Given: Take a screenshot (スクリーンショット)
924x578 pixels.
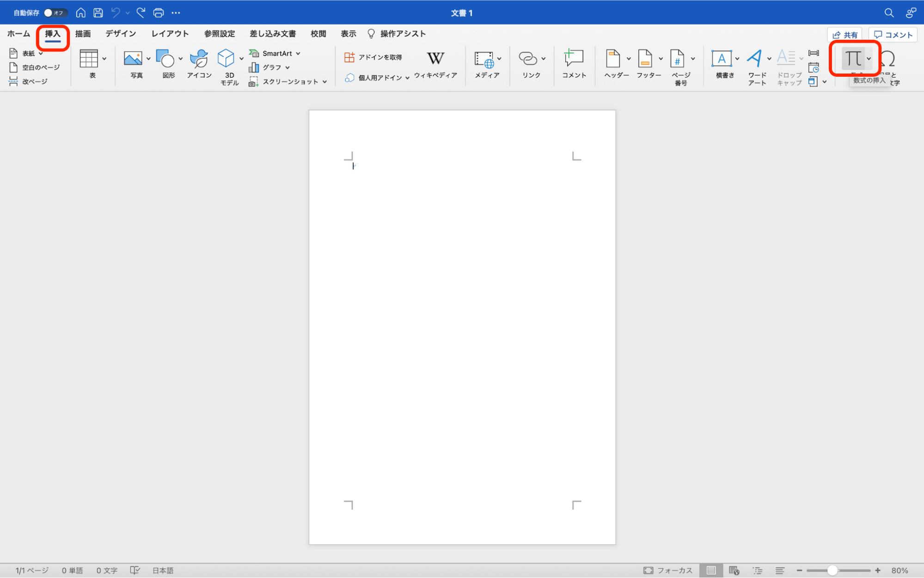Looking at the screenshot, I should click(x=284, y=82).
